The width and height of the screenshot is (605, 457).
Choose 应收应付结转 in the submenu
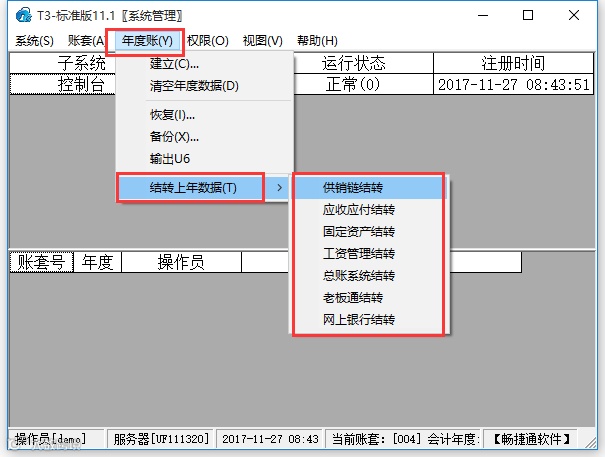[x=368, y=210]
